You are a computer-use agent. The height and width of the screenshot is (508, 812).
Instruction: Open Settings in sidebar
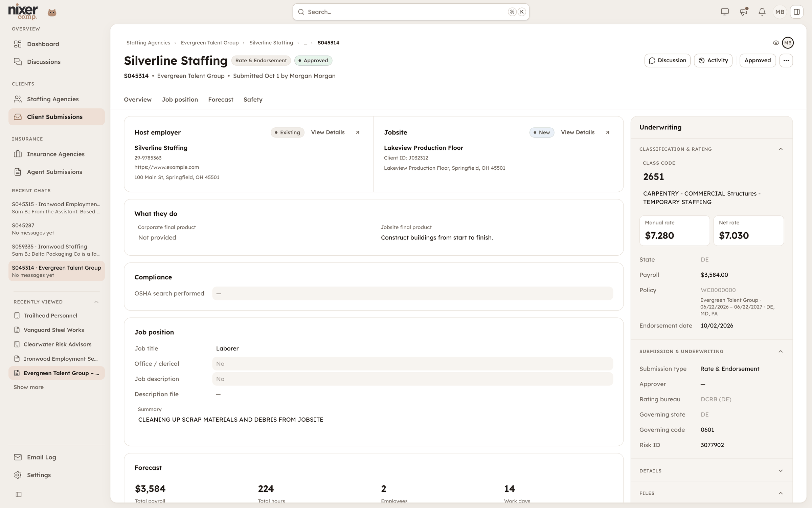57,475
